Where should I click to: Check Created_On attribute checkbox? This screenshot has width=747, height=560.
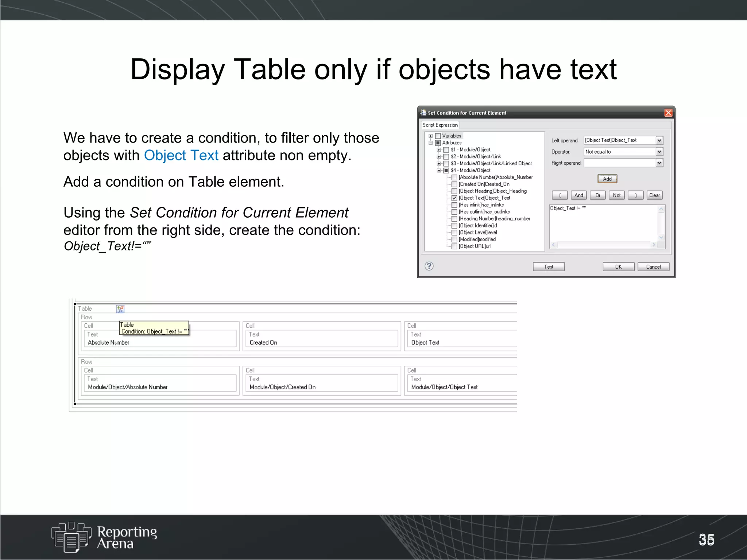(x=454, y=184)
